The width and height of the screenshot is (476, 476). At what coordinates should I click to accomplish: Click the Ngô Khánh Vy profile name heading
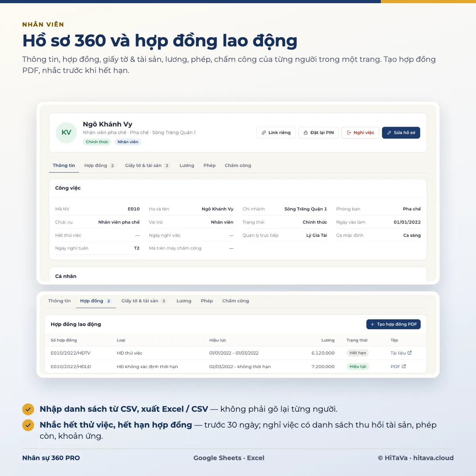(107, 124)
